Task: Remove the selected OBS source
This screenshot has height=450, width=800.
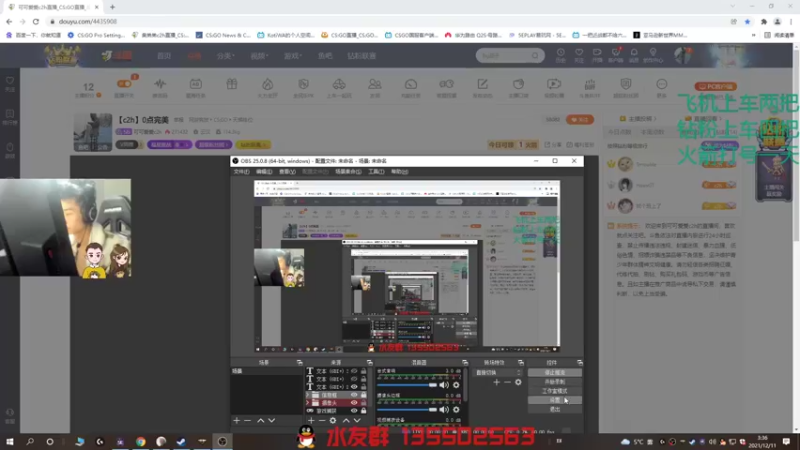Action: point(321,420)
